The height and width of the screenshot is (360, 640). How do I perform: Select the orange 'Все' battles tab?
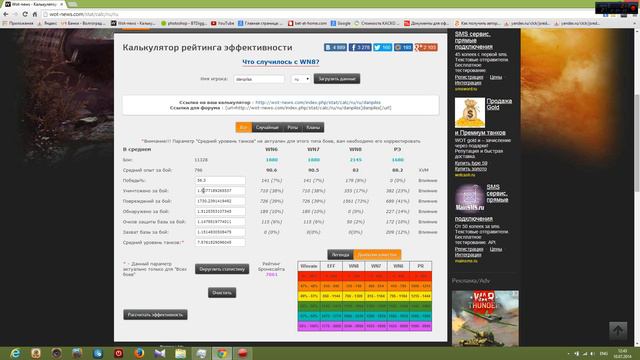pos(244,127)
